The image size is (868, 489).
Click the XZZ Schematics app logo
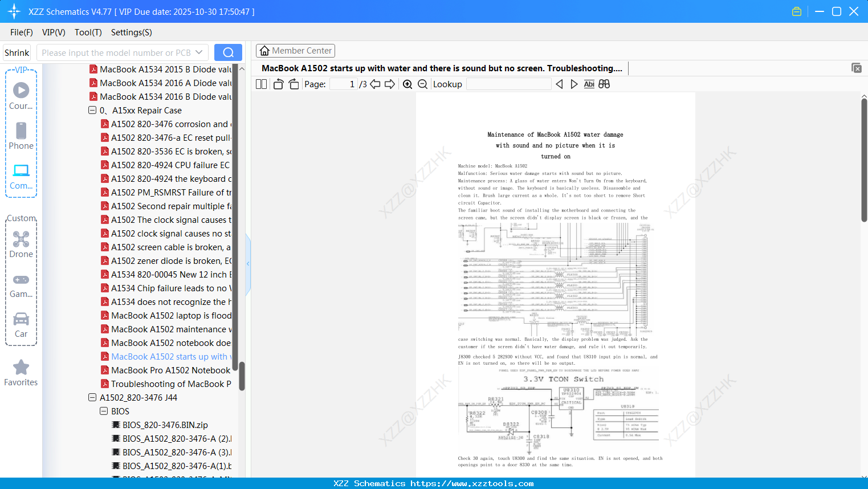[x=14, y=11]
